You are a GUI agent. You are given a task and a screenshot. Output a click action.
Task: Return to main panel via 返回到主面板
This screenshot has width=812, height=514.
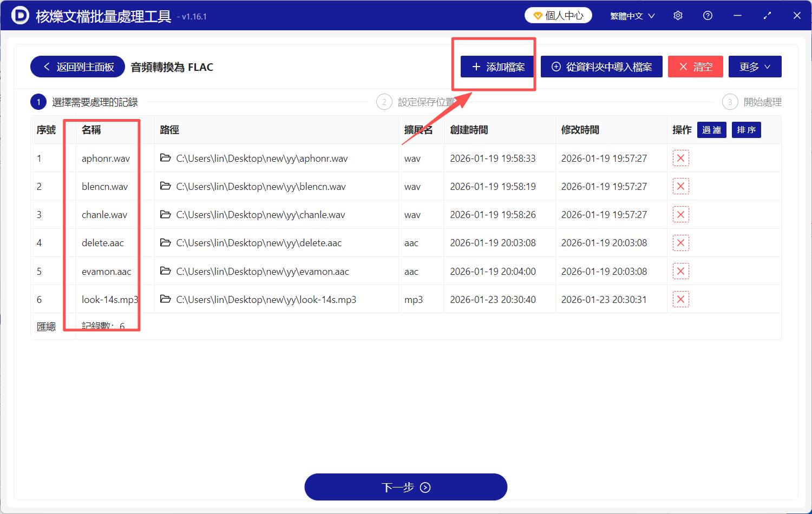pyautogui.click(x=77, y=67)
